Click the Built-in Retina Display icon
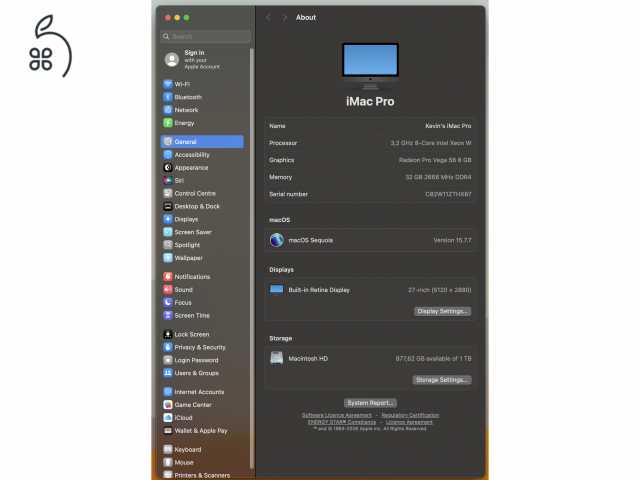This screenshot has height=480, width=640. coord(277,290)
